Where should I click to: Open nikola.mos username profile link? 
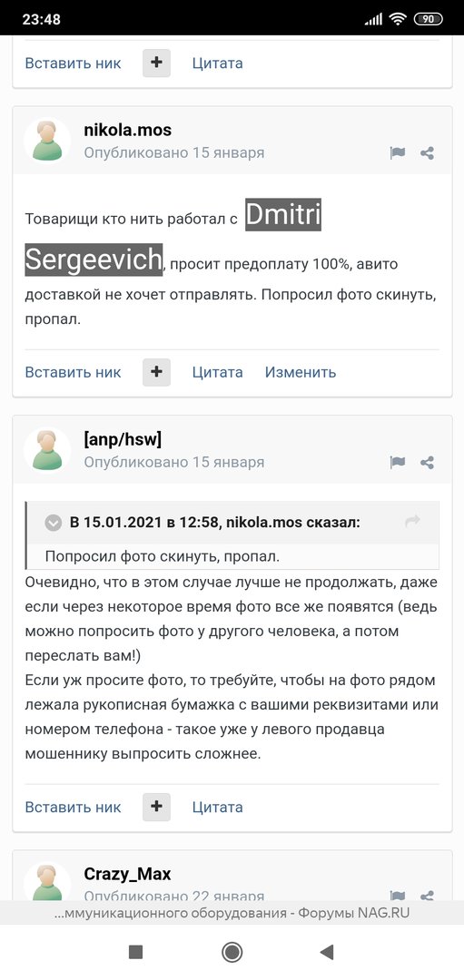click(x=127, y=130)
